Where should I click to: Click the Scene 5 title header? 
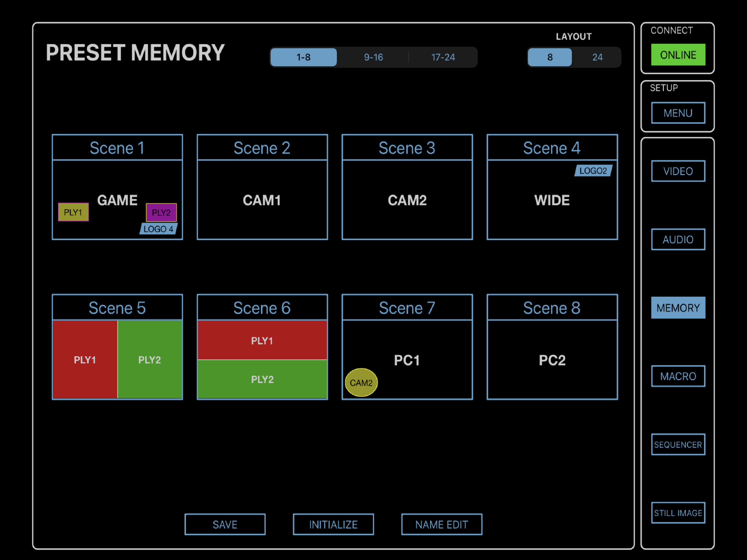coord(117,307)
